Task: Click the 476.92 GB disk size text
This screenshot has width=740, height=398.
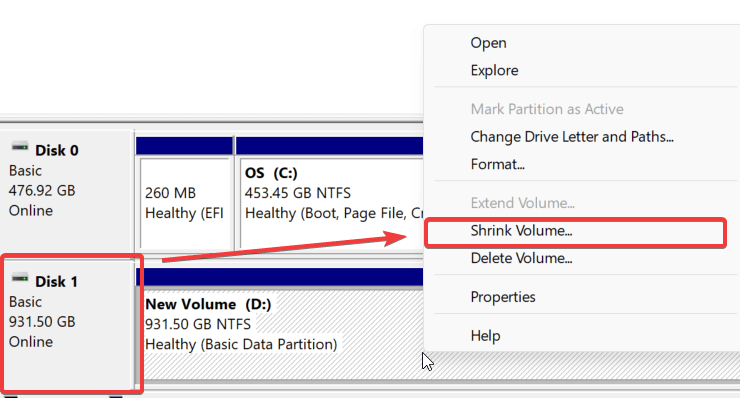Action: 42,191
